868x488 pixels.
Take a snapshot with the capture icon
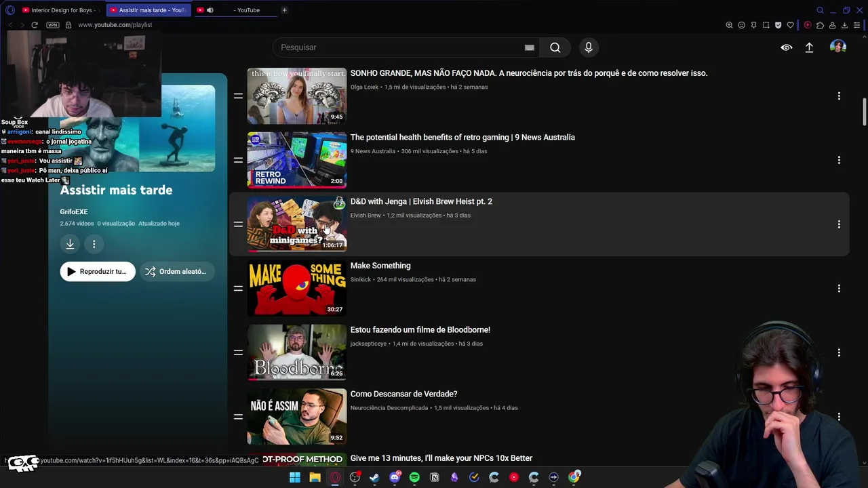coord(766,25)
